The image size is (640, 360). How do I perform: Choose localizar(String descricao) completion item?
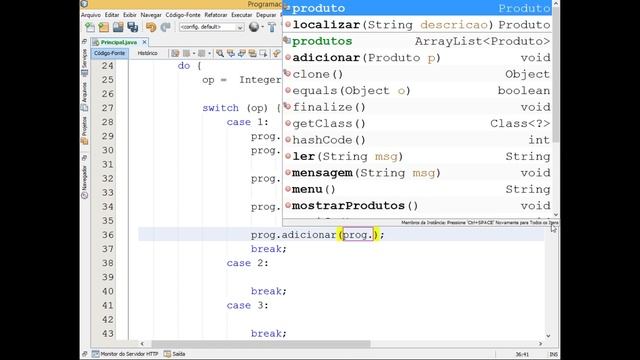point(417,25)
